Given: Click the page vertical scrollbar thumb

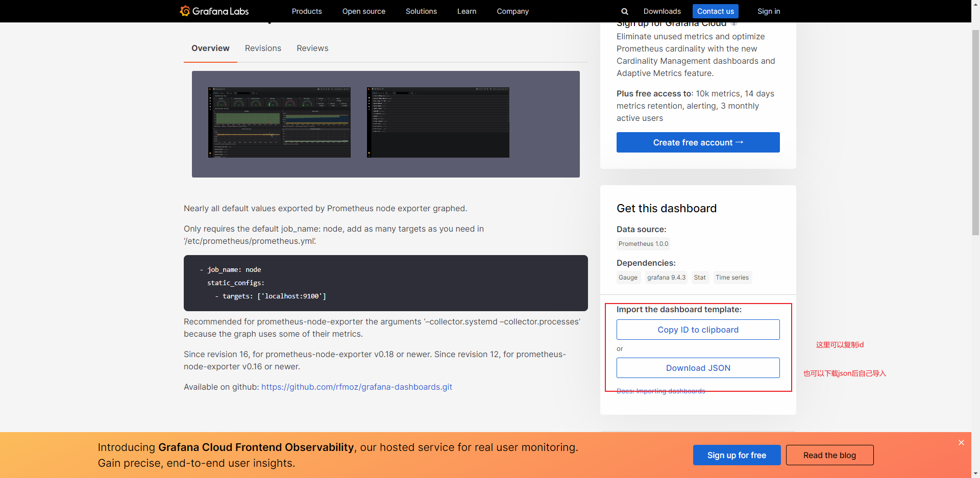Looking at the screenshot, I should tap(975, 132).
